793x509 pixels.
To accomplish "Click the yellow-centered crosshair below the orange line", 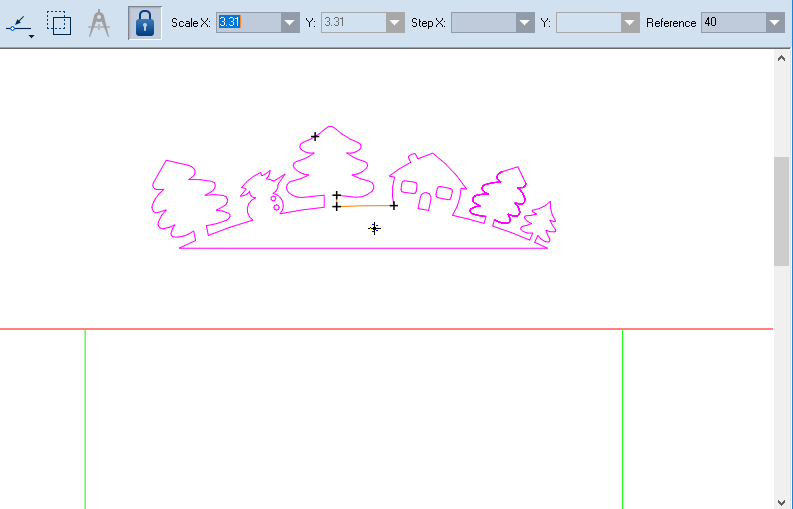I will (x=374, y=228).
